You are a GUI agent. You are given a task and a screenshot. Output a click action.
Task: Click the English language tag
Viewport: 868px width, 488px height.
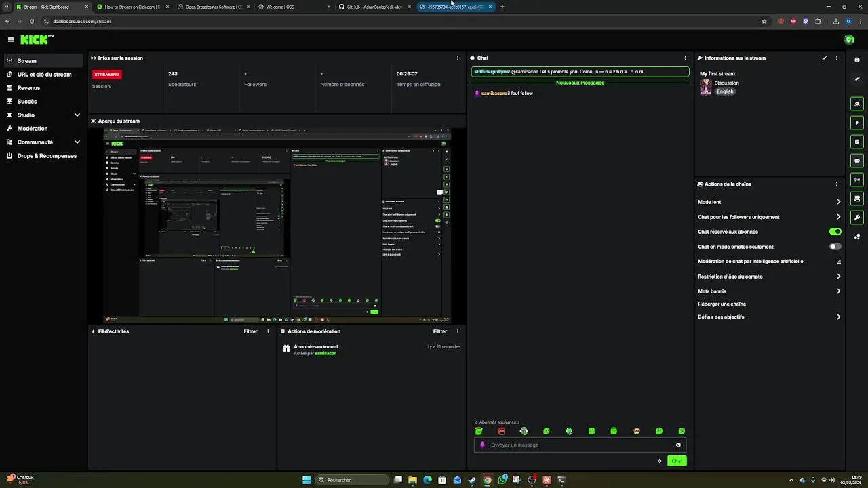click(726, 91)
